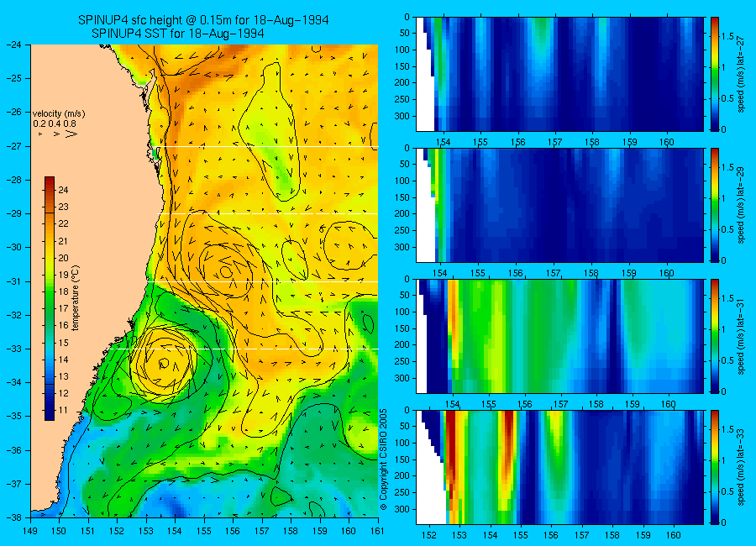
Task: Click the "Copyright CSIRO 2005" vertical text
Action: point(384,459)
